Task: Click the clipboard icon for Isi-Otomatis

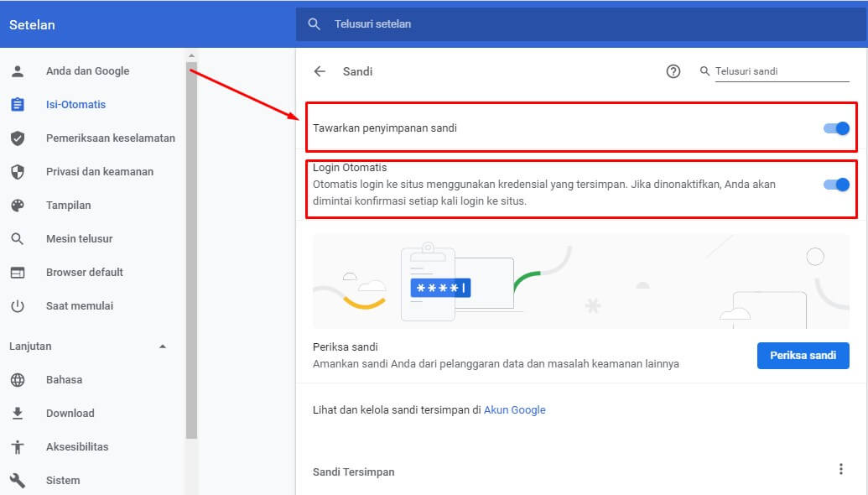Action: pos(18,104)
